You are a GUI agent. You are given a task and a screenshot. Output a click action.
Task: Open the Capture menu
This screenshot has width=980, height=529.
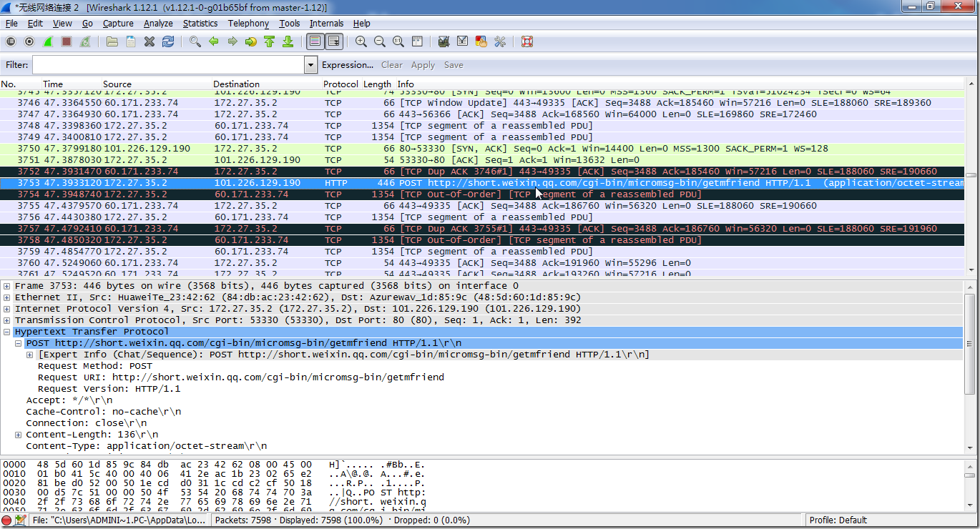tap(118, 24)
